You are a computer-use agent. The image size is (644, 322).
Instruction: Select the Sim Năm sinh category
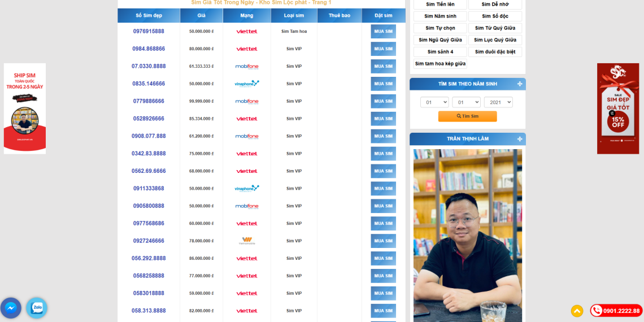coord(440,16)
